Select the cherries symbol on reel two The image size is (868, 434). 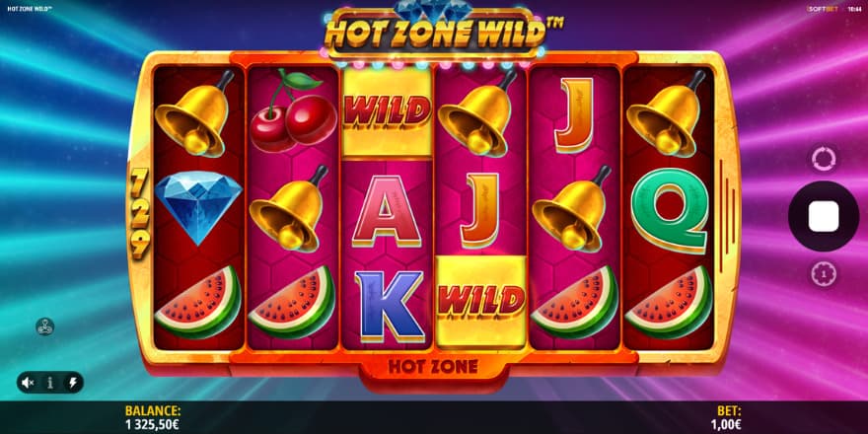tap(292, 111)
